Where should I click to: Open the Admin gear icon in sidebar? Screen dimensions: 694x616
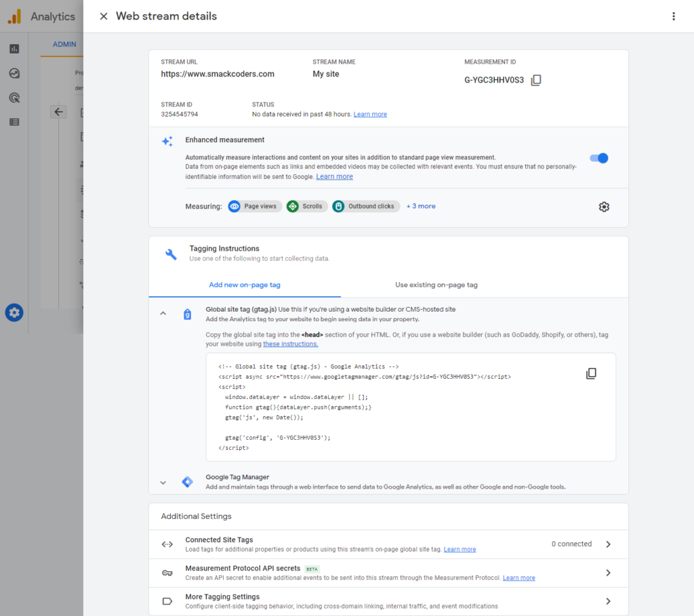14,313
